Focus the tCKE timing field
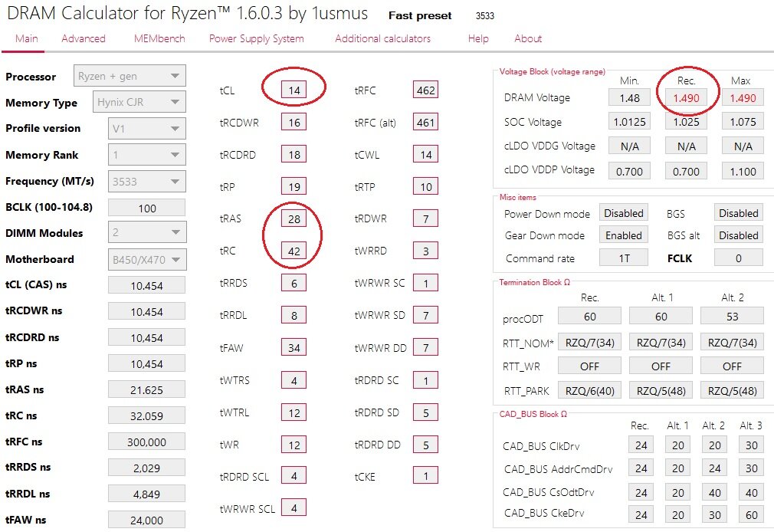 (x=425, y=476)
